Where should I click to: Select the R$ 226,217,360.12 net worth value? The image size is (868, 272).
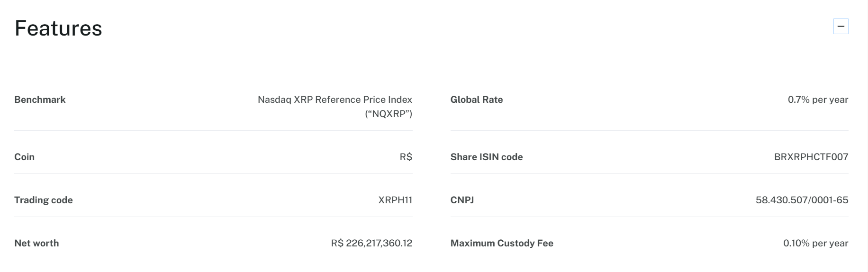(371, 243)
